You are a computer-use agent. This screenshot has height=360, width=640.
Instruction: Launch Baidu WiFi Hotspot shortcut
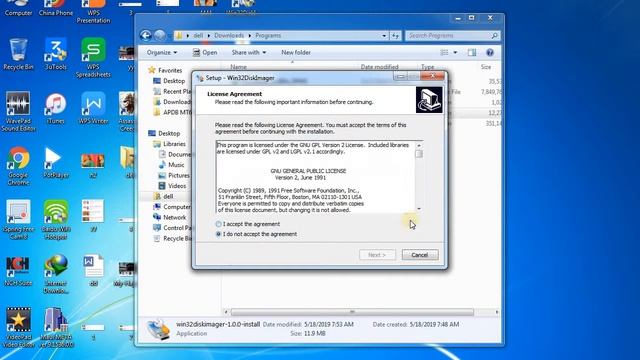point(56,220)
